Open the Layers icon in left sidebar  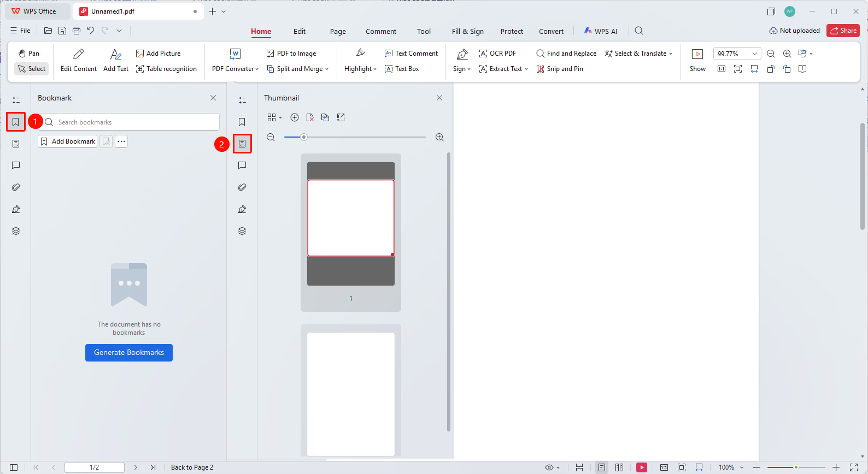(x=16, y=231)
